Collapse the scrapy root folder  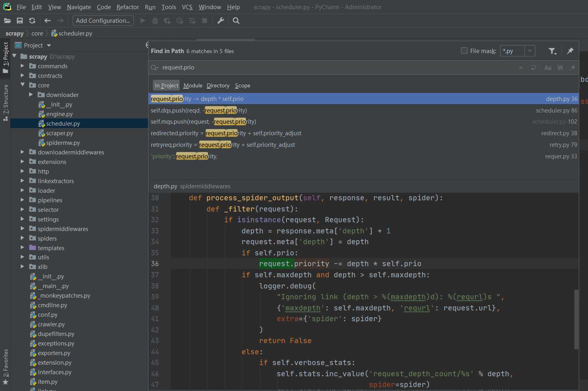(14, 56)
